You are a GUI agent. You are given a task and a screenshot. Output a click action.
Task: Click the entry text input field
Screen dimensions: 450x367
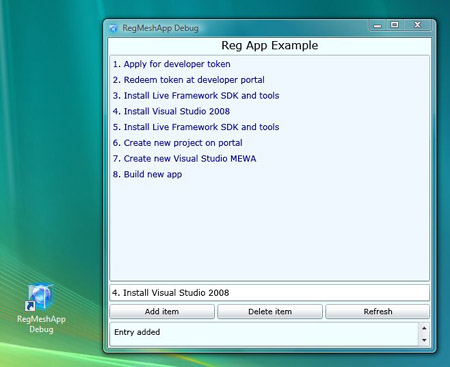pyautogui.click(x=269, y=293)
